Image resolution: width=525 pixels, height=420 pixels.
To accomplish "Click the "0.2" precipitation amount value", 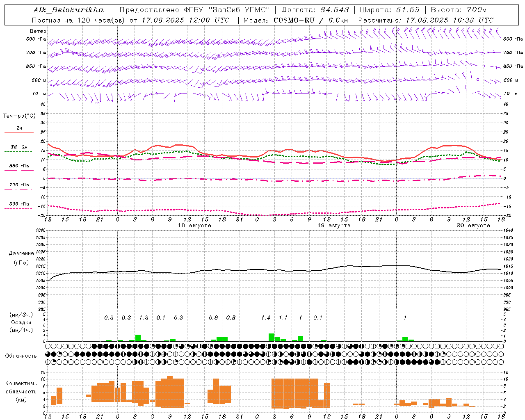I will point(109,318).
